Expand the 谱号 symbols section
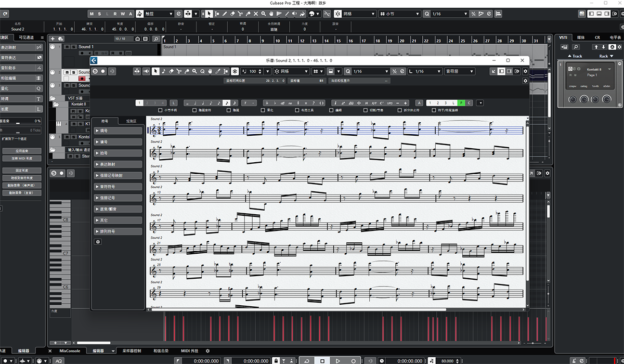 point(118,142)
